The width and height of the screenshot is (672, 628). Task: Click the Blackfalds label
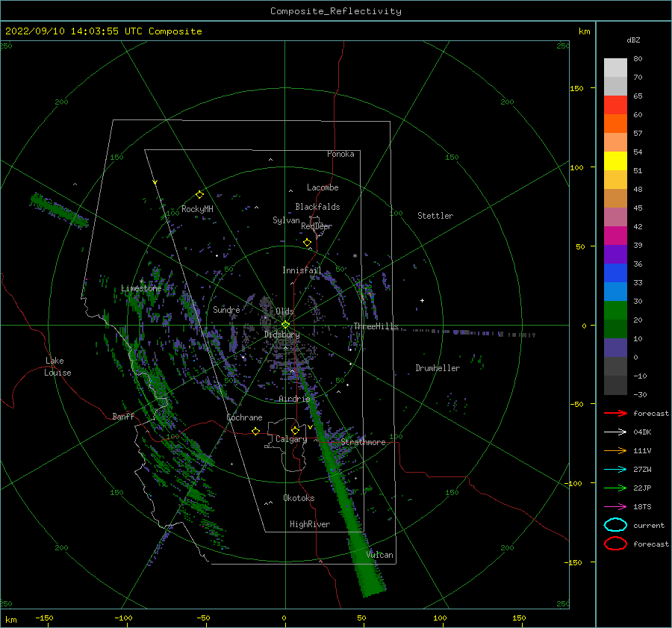click(x=317, y=207)
